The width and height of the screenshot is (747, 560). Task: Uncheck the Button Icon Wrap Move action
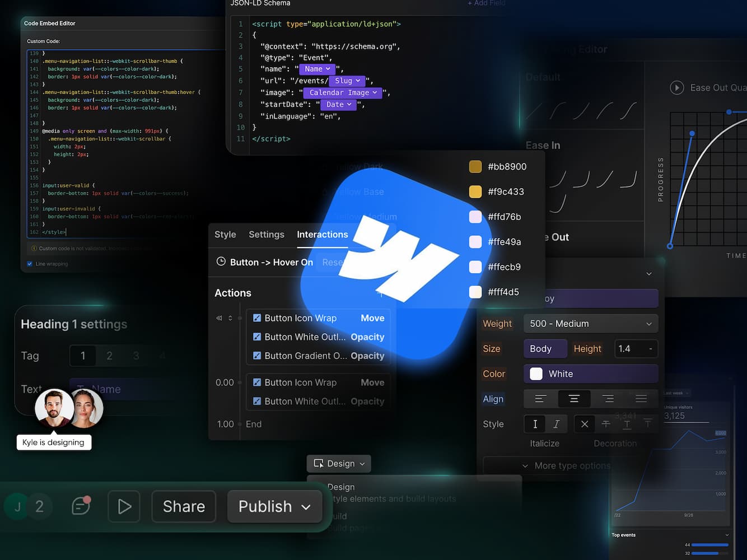tap(257, 318)
